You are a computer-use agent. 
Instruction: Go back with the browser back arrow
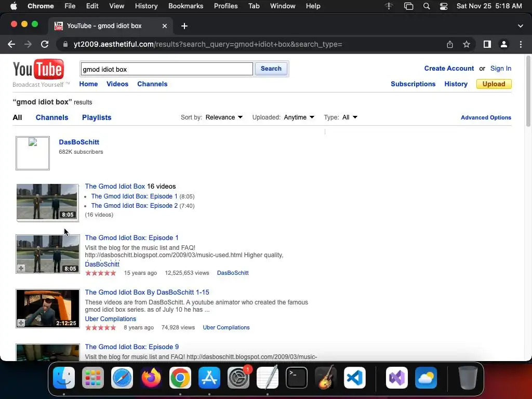[11, 45]
